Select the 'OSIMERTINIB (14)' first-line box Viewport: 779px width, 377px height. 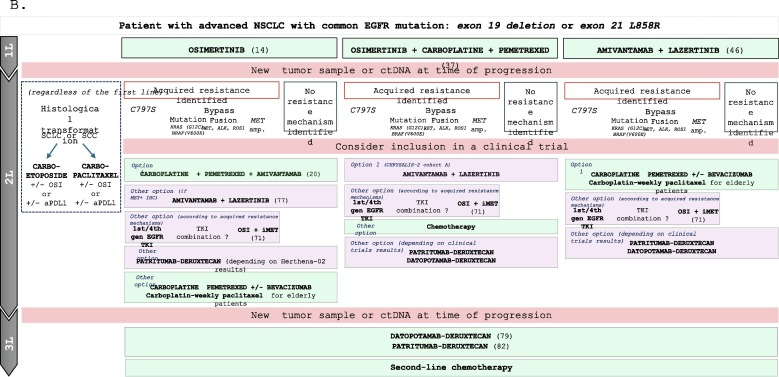(229, 48)
